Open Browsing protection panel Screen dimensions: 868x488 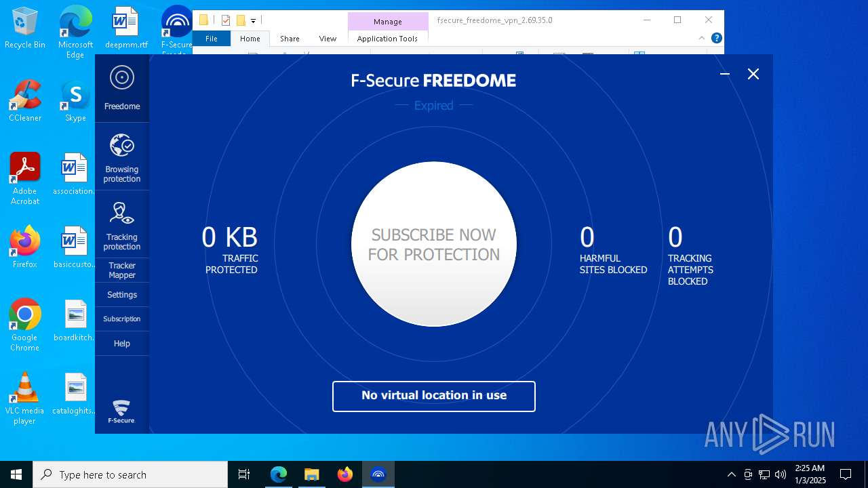pyautogui.click(x=122, y=157)
